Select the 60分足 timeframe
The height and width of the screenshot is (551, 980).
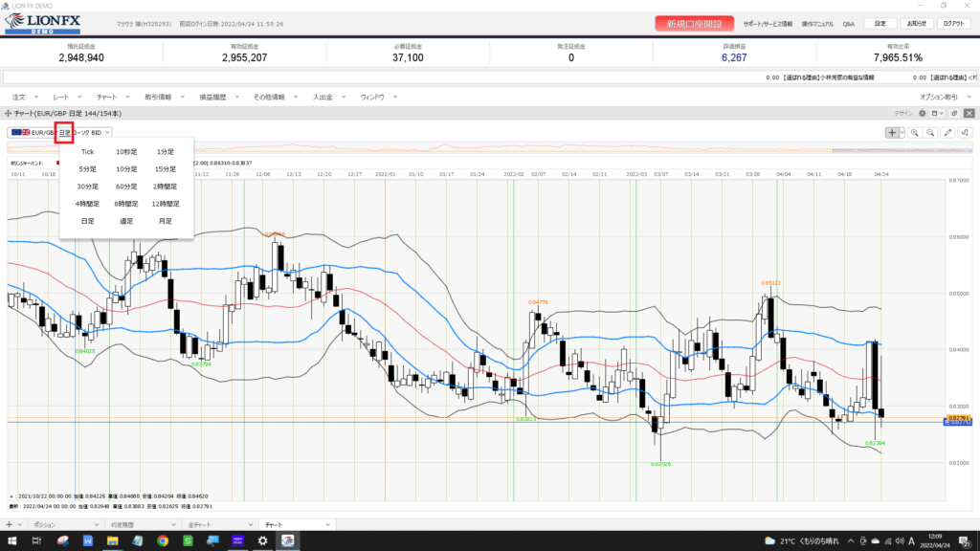[126, 187]
